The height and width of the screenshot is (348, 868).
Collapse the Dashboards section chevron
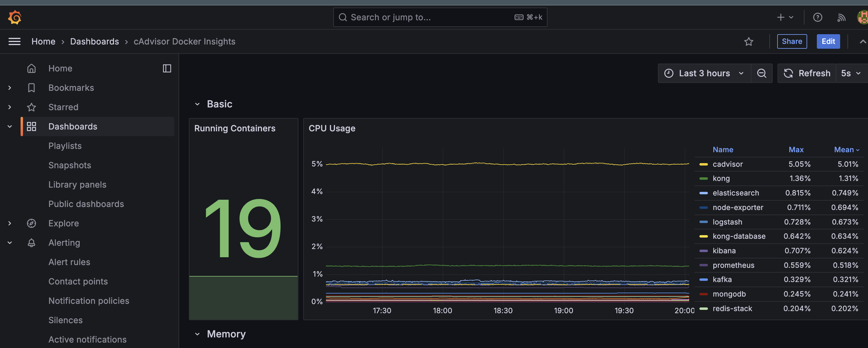tap(10, 126)
